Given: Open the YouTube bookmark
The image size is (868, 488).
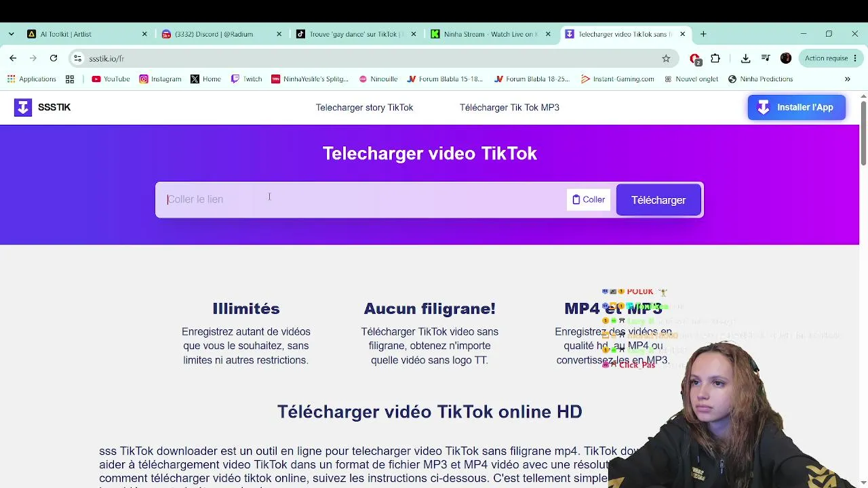Looking at the screenshot, I should 111,79.
